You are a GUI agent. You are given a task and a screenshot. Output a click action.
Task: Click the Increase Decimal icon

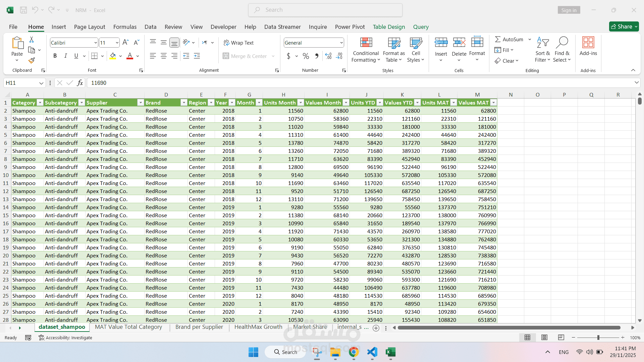pos(328,56)
